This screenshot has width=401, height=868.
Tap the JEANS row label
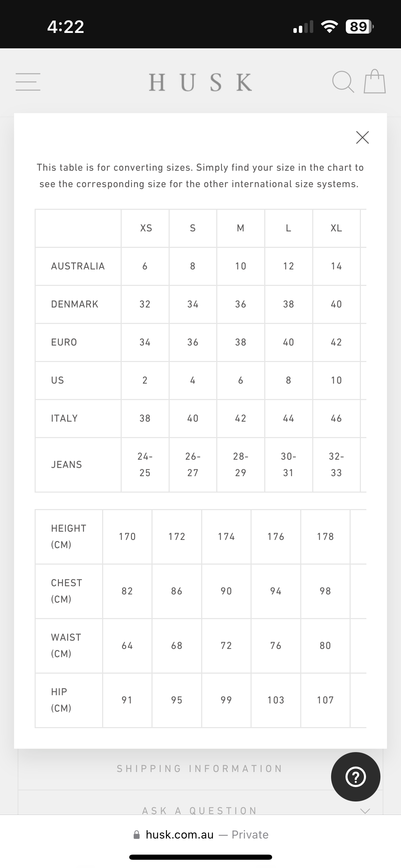click(66, 465)
